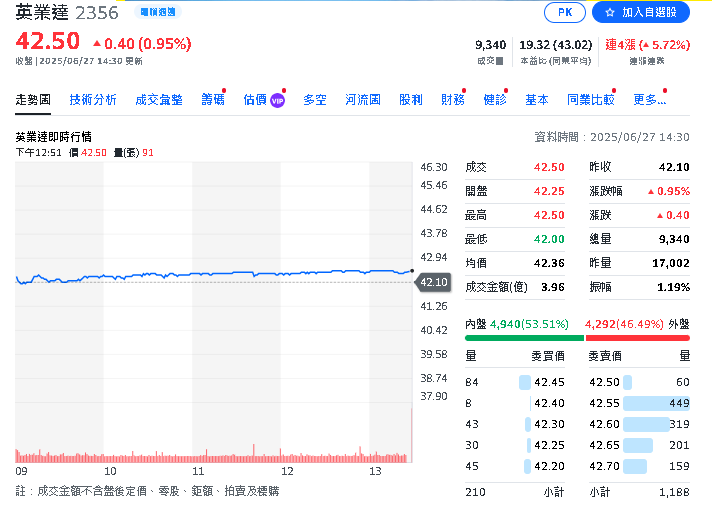This screenshot has height=513, width=712.
Task: Click the purple VIP badge icon
Action: [277, 101]
